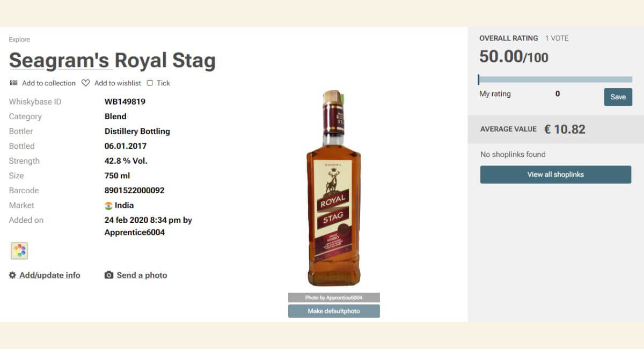Enable the Tick checkbox
This screenshot has height=349, width=644.
pyautogui.click(x=150, y=83)
